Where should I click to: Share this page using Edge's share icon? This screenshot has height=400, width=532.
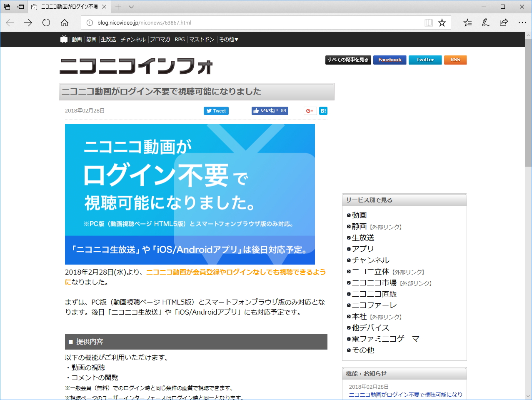pos(504,23)
